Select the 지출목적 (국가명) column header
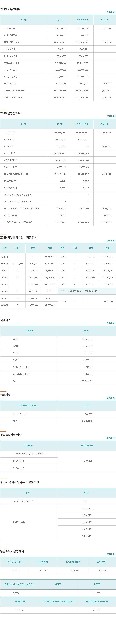116x644 pixels. (x=28, y=406)
